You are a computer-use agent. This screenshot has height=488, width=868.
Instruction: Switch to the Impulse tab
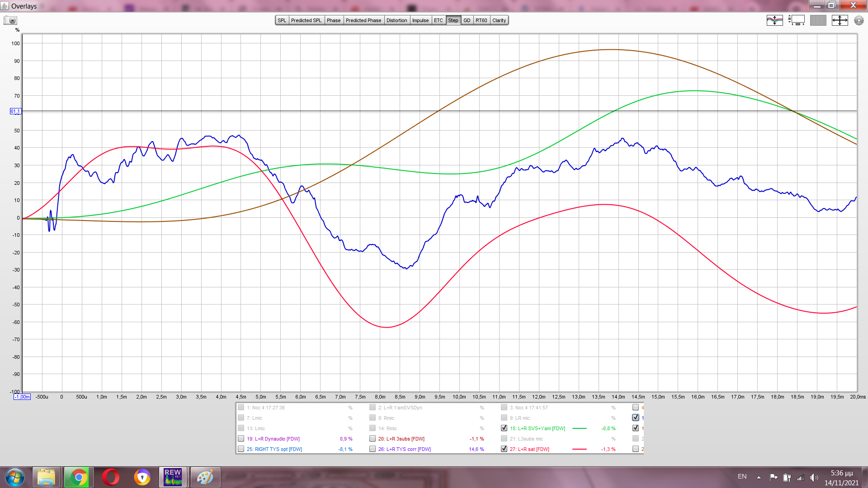tap(420, 20)
